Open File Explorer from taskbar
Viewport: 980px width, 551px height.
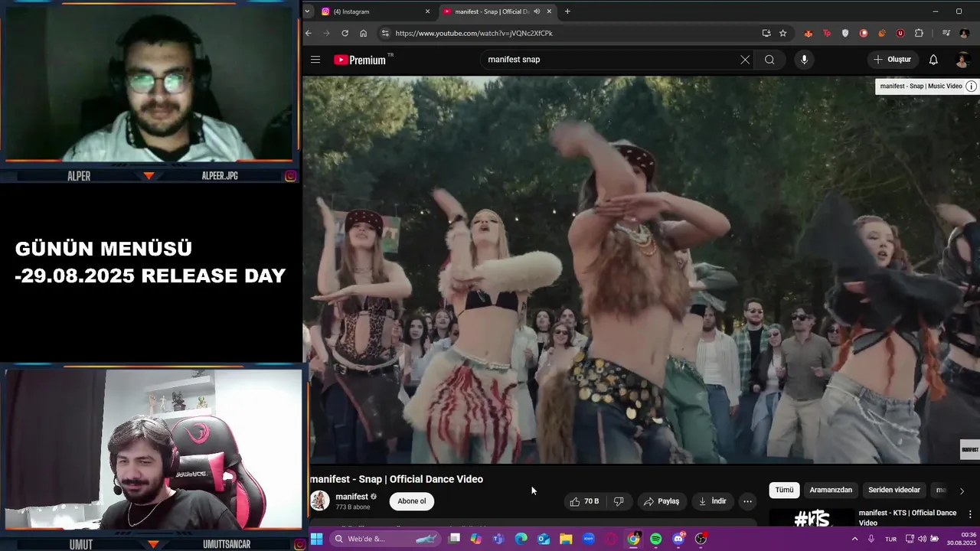coord(566,539)
